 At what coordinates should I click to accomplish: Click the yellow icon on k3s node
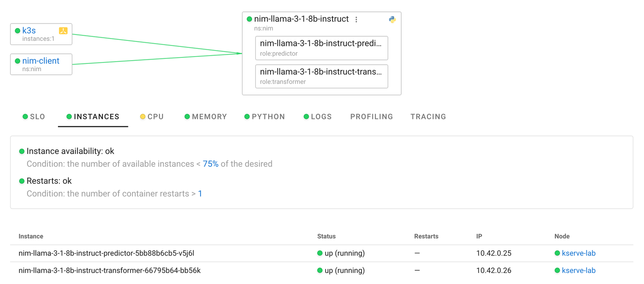63,31
